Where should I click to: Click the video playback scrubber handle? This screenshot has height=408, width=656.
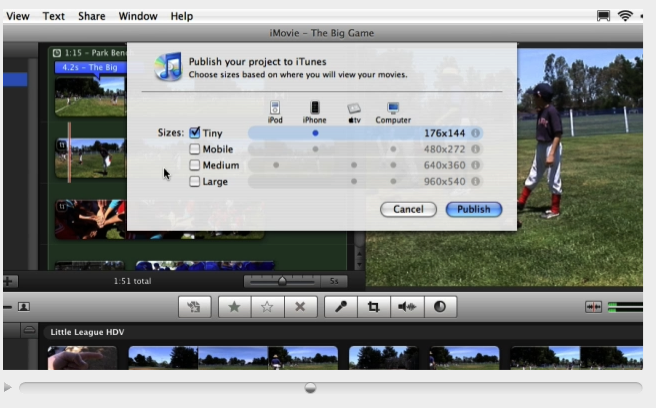point(310,388)
